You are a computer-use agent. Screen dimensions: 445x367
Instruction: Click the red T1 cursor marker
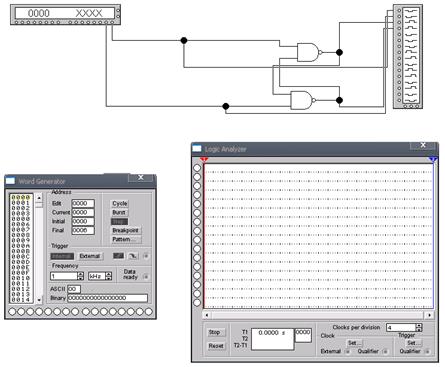[204, 160]
